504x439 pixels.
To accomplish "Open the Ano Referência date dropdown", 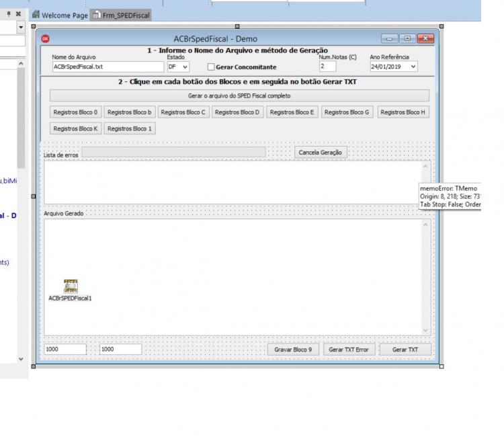I will [413, 67].
